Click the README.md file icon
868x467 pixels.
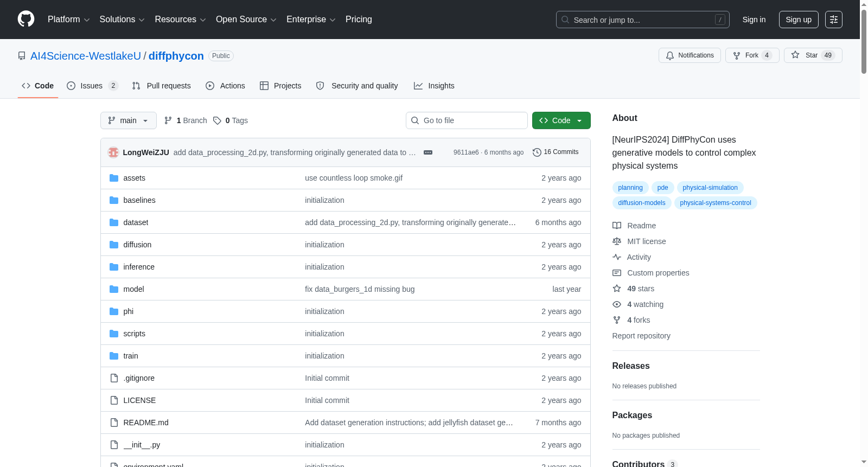[114, 423]
